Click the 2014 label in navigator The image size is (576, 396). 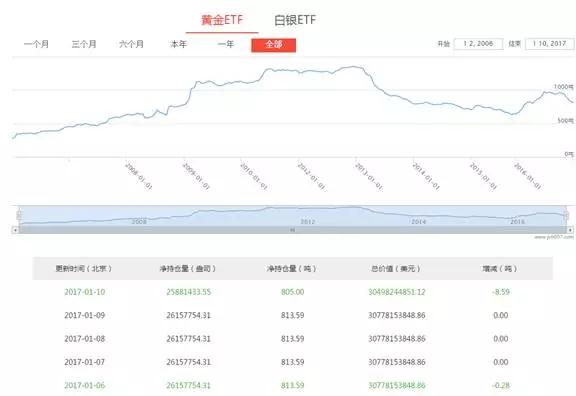click(x=419, y=222)
